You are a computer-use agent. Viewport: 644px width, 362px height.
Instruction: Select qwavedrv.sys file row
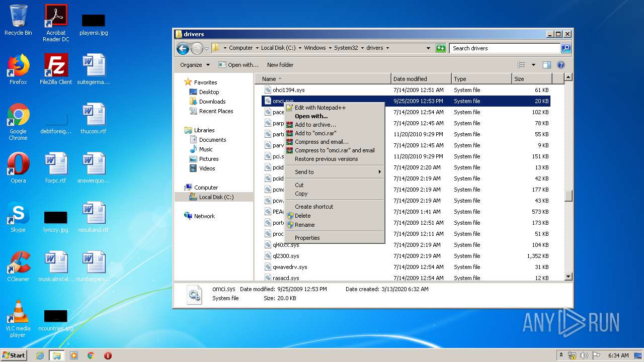(406, 267)
